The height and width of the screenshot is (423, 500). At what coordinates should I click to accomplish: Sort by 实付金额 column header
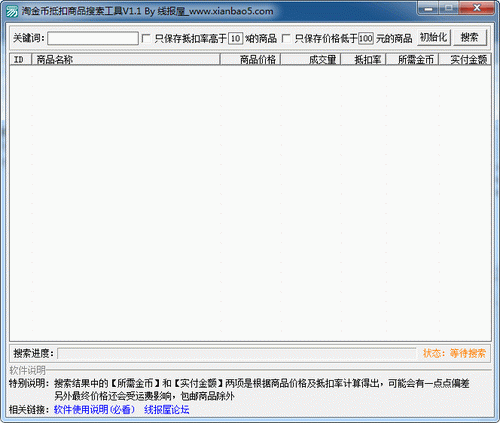tap(465, 59)
